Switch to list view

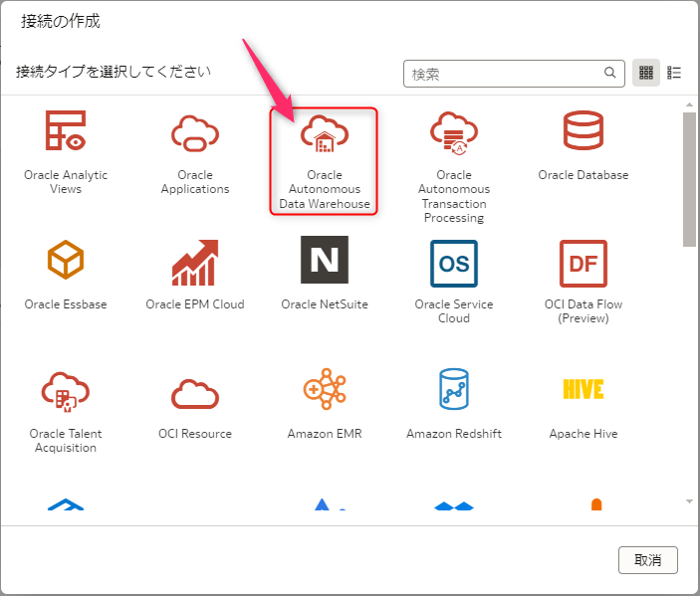[674, 73]
